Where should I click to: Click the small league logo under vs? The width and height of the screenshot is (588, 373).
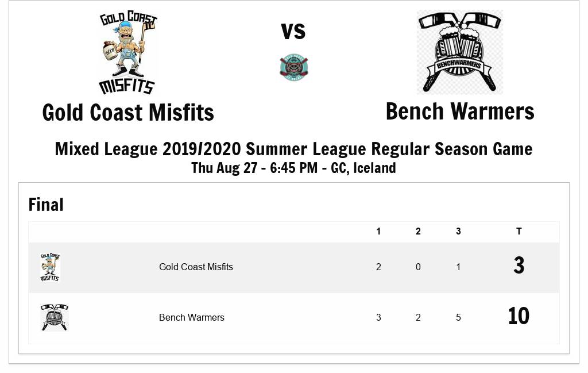293,67
